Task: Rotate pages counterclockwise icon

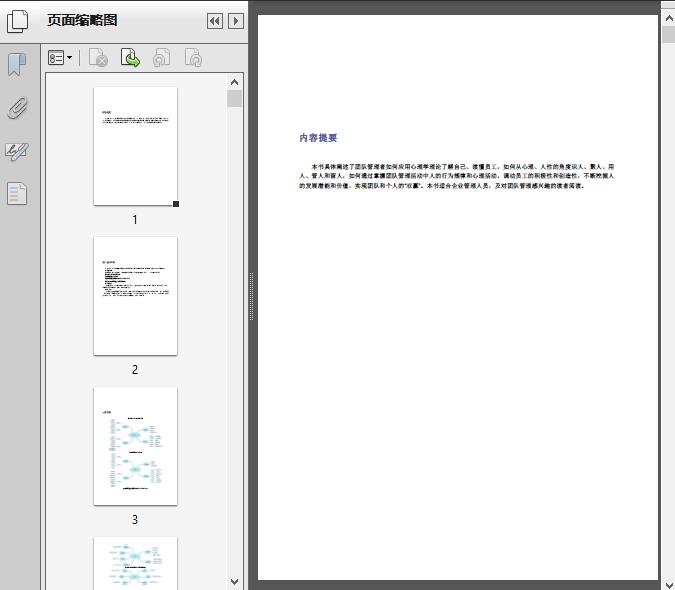Action: point(161,58)
